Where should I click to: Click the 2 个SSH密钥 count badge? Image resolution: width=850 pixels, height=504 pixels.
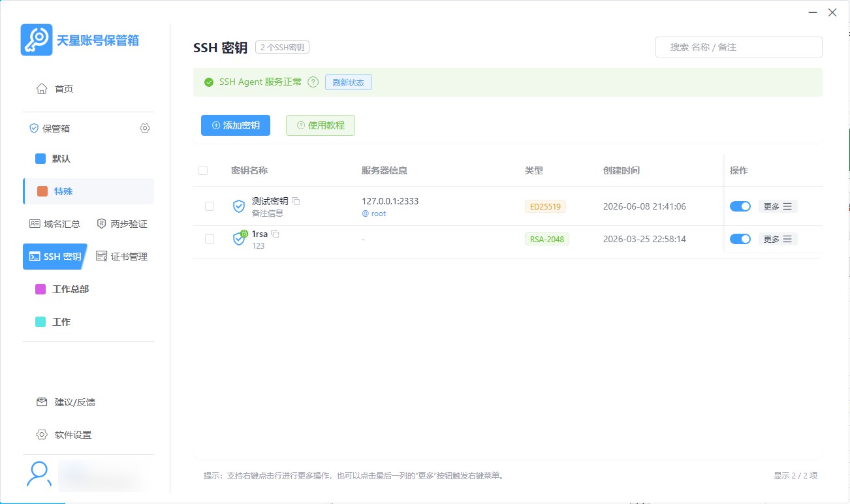click(282, 47)
